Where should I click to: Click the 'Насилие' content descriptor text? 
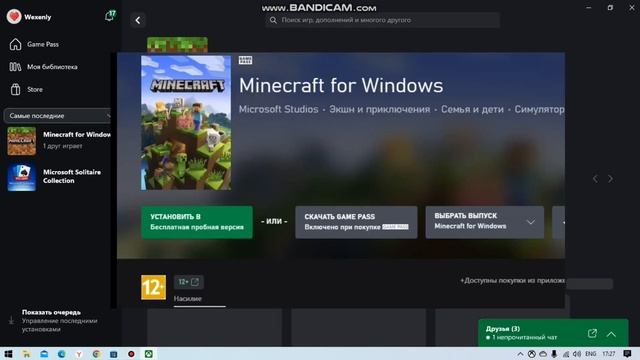click(188, 299)
